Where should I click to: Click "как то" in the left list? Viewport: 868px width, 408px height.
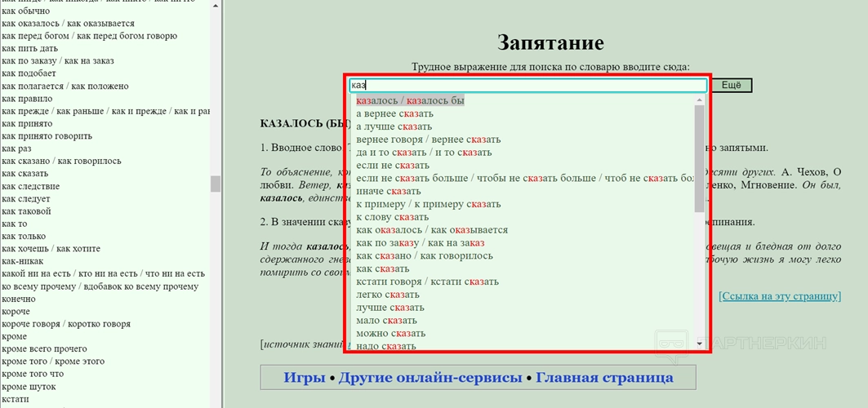[15, 224]
